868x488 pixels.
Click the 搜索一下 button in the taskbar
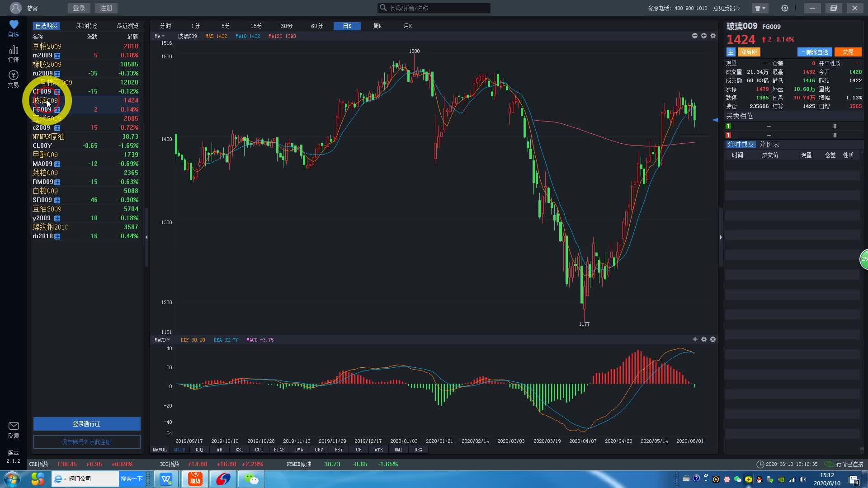131,479
